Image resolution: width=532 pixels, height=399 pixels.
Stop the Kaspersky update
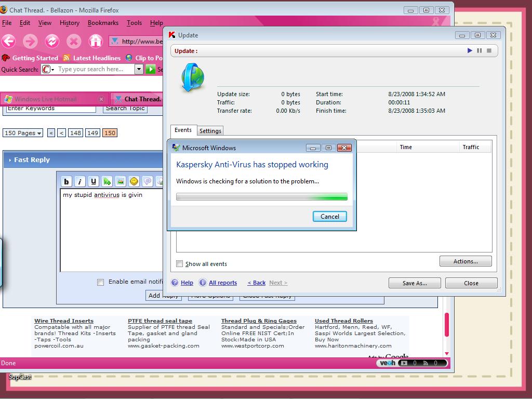[x=489, y=50]
